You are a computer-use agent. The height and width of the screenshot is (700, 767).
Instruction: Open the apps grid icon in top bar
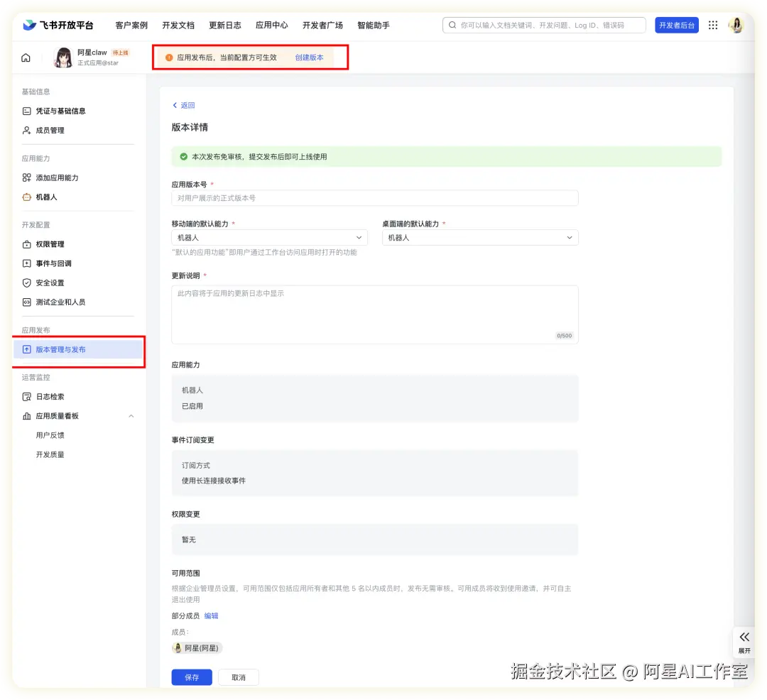point(712,25)
